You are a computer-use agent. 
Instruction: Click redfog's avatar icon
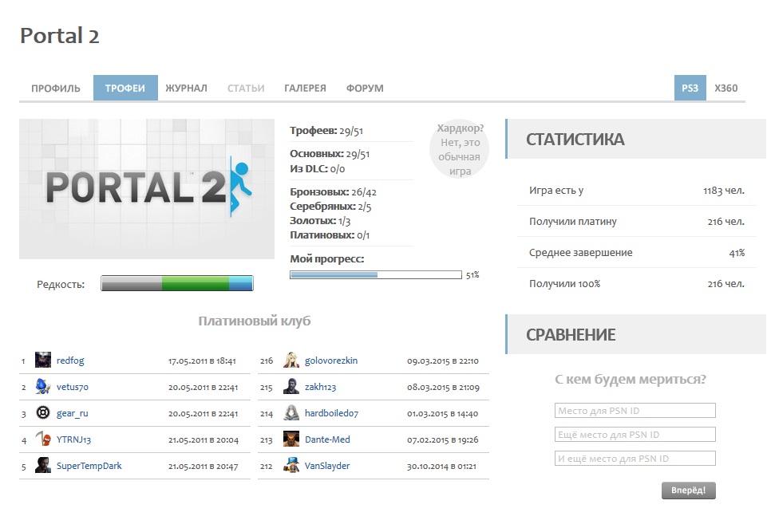coord(43,361)
